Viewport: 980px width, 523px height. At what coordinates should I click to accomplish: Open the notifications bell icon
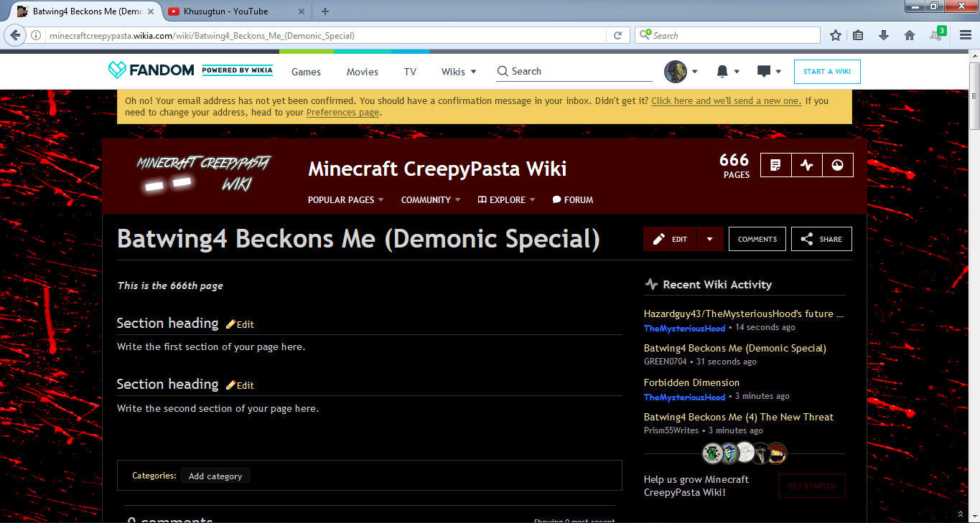(722, 71)
